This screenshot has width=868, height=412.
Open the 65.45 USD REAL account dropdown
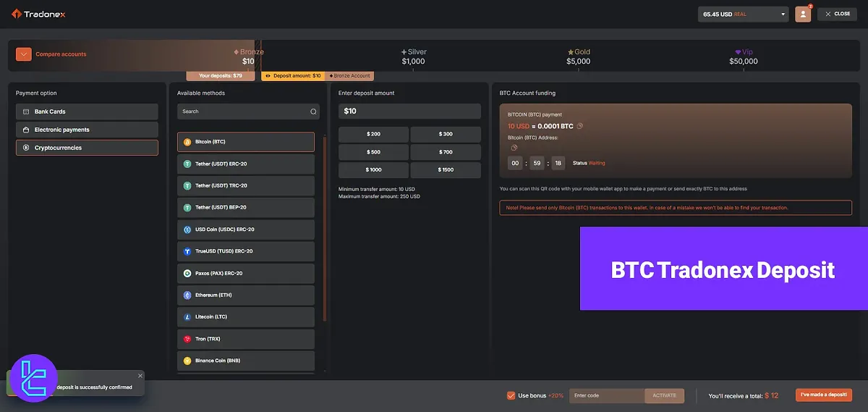[743, 14]
